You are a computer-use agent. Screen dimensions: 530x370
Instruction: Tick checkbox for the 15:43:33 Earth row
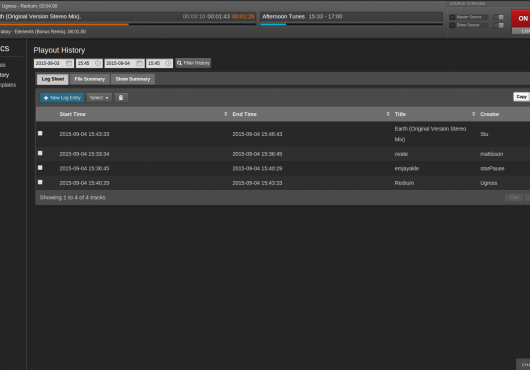click(40, 133)
